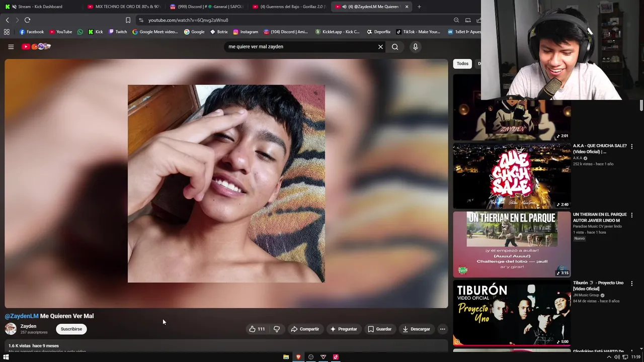Viewport: 644px width, 362px height.
Task: Open the Facebook bookmark
Action: point(32,32)
